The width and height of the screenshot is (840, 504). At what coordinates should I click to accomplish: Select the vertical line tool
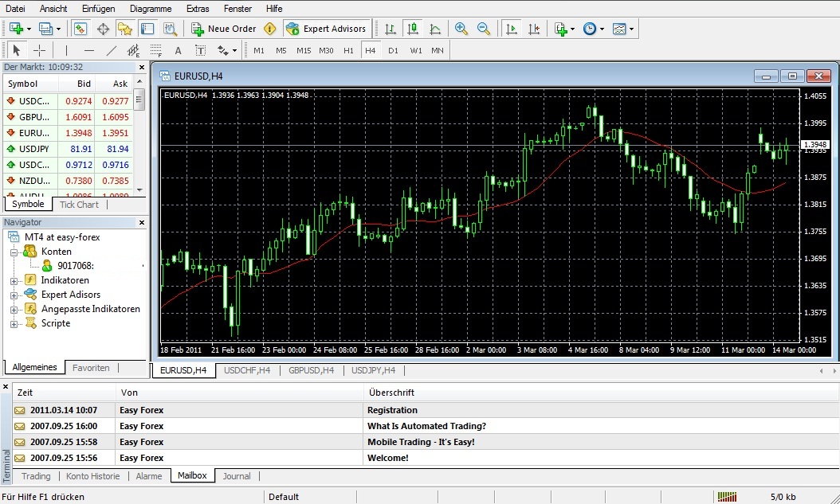pyautogui.click(x=66, y=50)
